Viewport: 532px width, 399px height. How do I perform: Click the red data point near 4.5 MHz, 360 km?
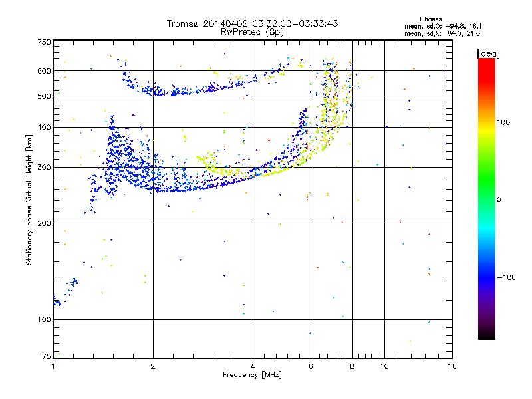pyautogui.click(x=269, y=140)
